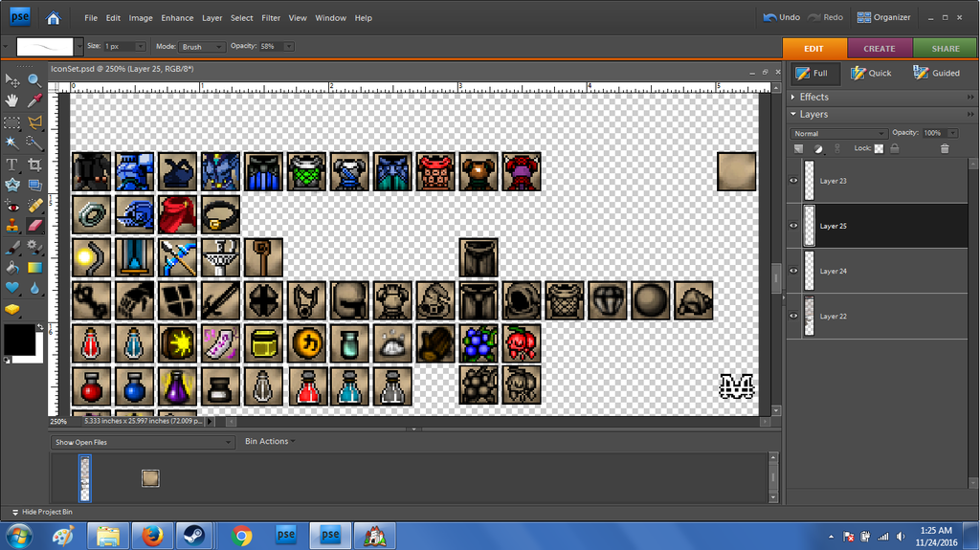This screenshot has height=550, width=980.
Task: Choose the Horizontal Type tool
Action: [12, 165]
